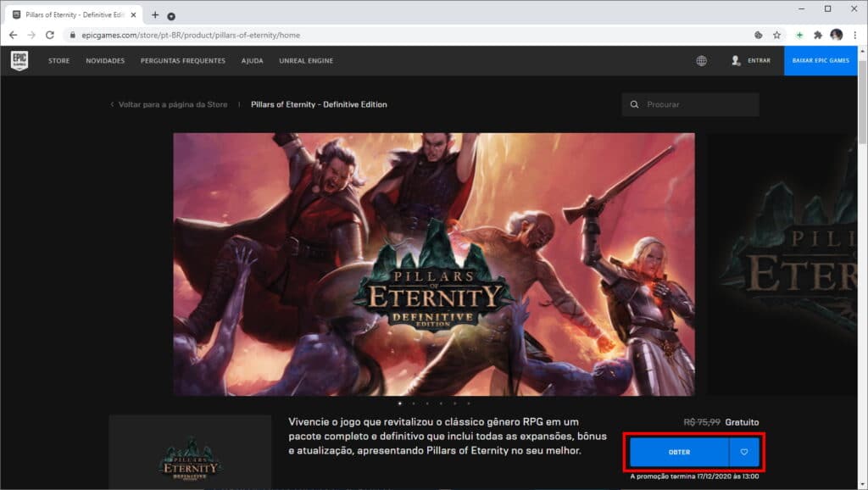Open a new browser tab
The width and height of the screenshot is (868, 490).
155,15
